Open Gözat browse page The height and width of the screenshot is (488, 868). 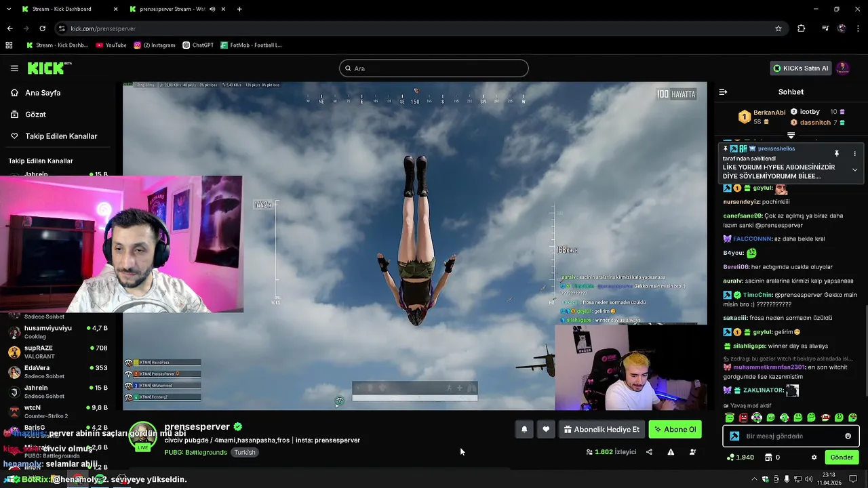coord(35,115)
